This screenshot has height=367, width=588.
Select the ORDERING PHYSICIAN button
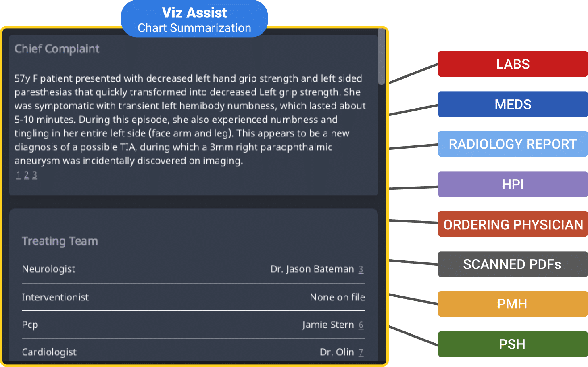[513, 224]
